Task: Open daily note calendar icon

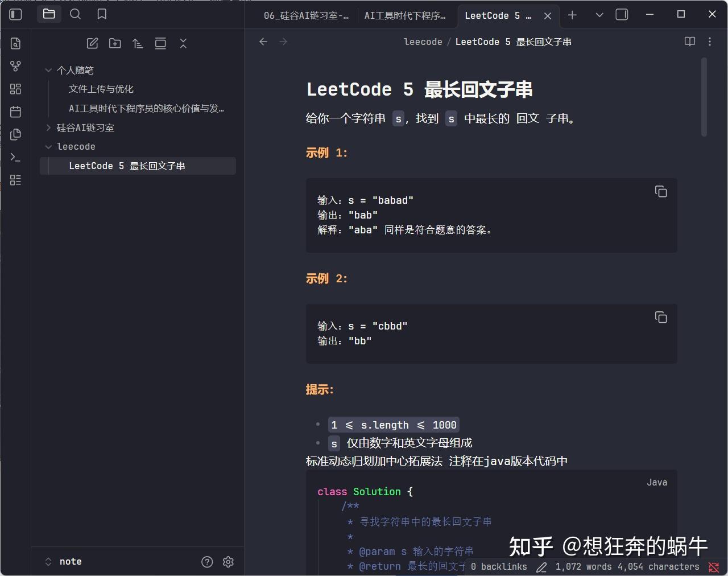Action: (16, 112)
